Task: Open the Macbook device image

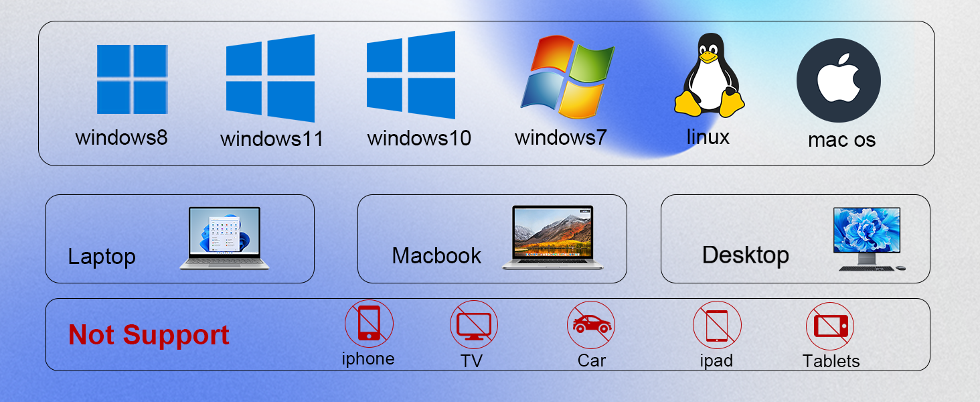Action: tap(553, 238)
